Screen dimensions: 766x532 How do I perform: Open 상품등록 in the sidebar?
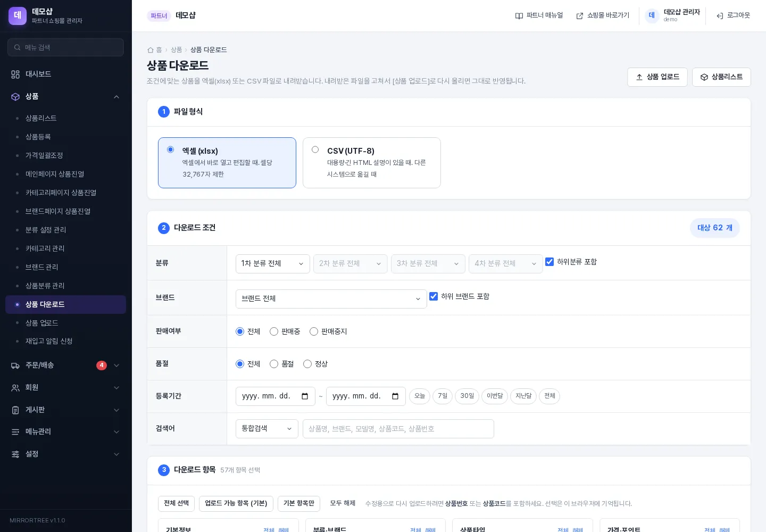[x=65, y=137]
